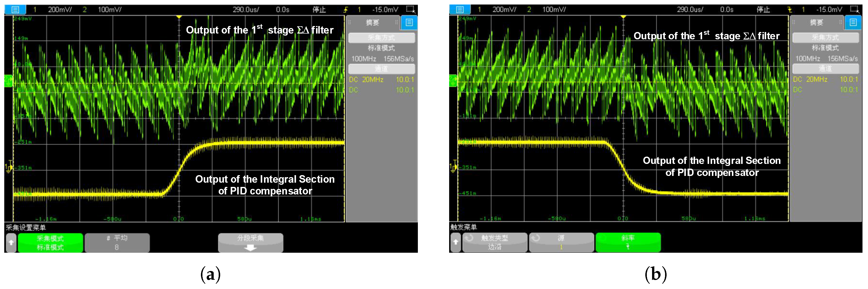Click the 标准模式 label in scope (a) sidebar
The image size is (868, 289).
(x=381, y=48)
